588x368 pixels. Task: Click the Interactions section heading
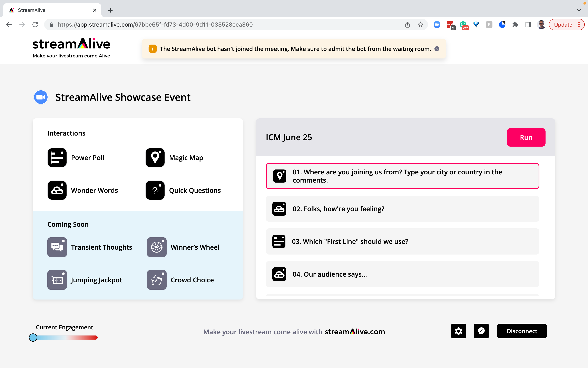[x=66, y=133]
